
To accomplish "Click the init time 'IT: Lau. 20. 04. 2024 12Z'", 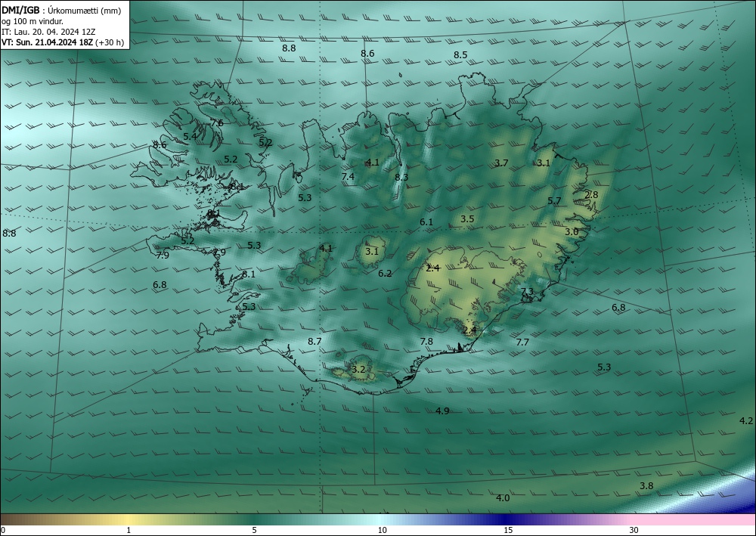I will tap(48, 32).
